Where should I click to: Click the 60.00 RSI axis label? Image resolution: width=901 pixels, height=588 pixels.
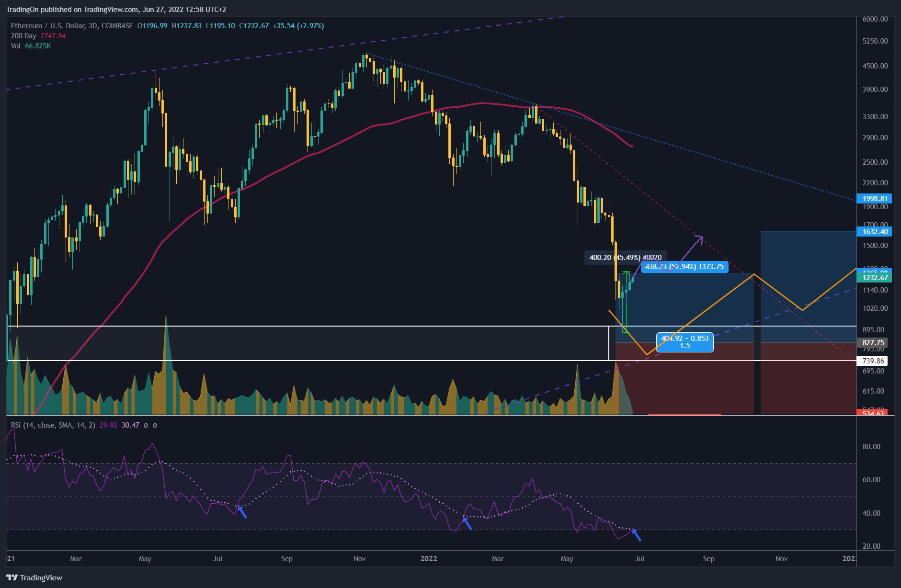[871, 480]
